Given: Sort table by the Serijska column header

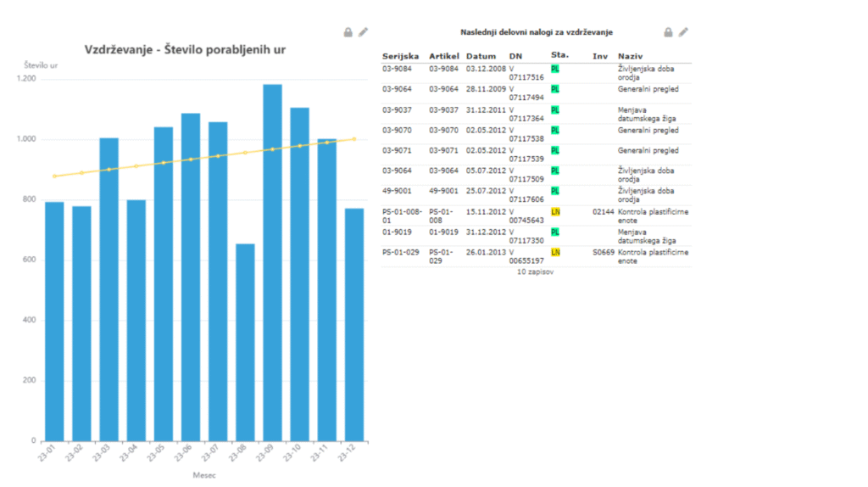Looking at the screenshot, I should click(x=400, y=56).
